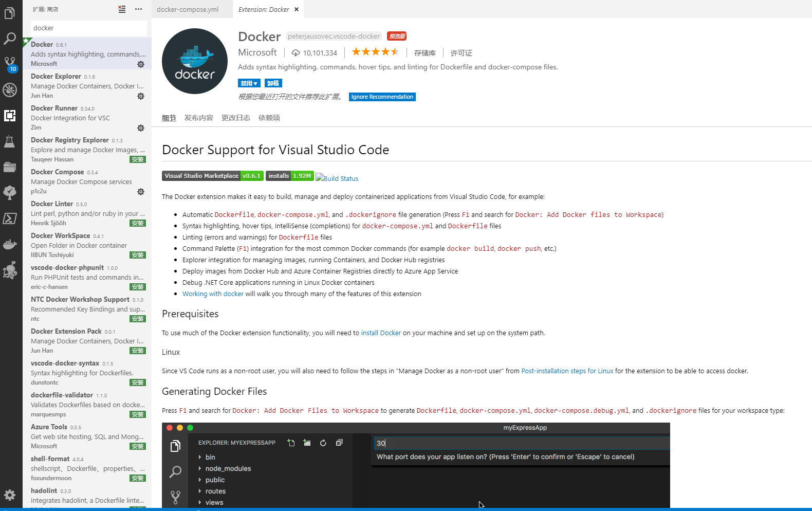Viewport: 812px width, 511px height.
Task: Open gear menu for Docker Compose extension
Action: click(x=141, y=192)
